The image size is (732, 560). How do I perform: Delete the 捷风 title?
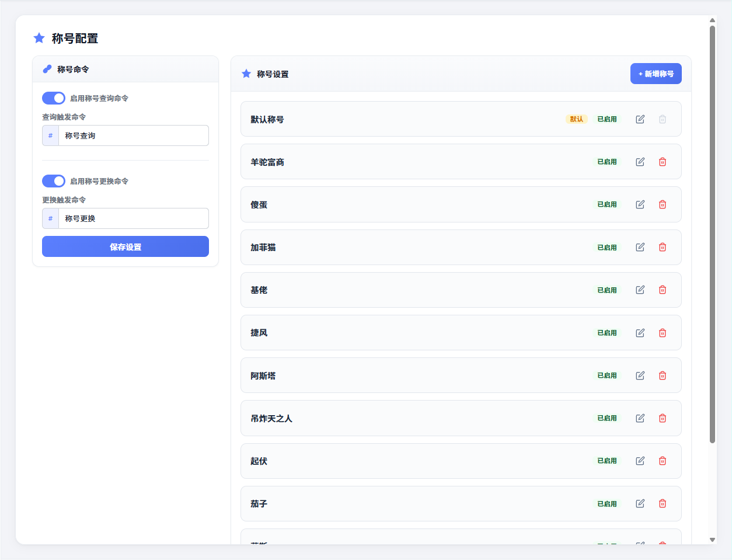pos(663,333)
